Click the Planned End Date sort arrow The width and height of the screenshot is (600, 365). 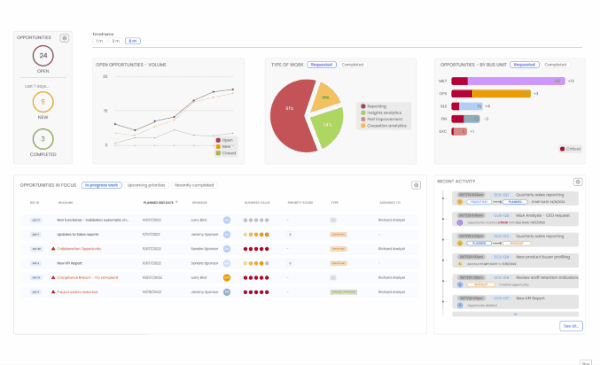(x=177, y=202)
